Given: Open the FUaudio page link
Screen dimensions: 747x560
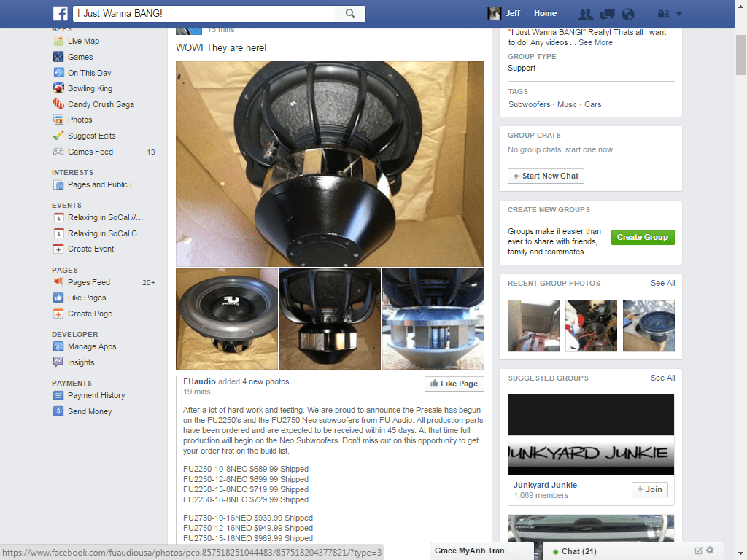Looking at the screenshot, I should 199,381.
